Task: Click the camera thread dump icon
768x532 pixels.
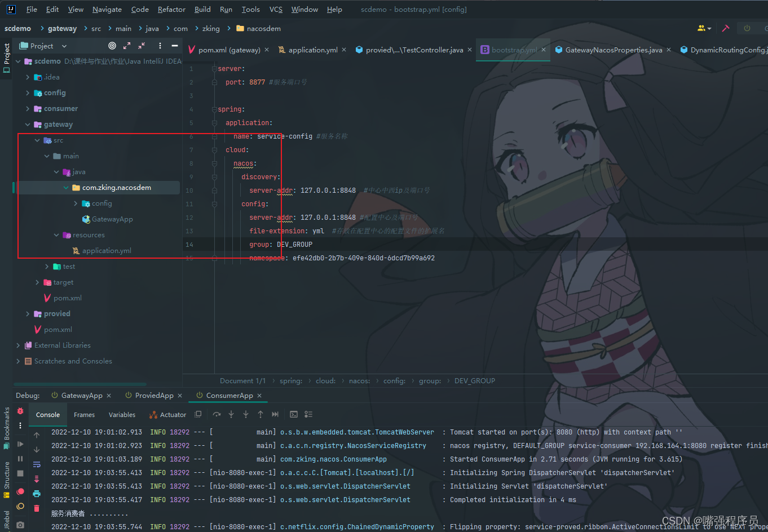Action: tap(20, 525)
